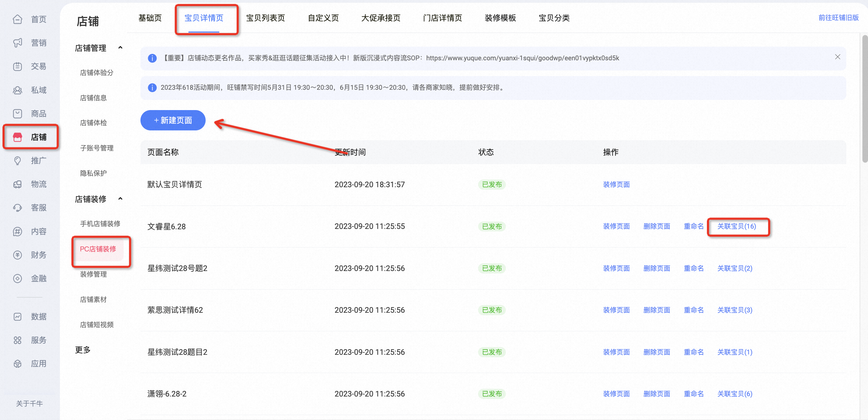This screenshot has width=868, height=420.
Task: Switch to the 装修模板 tab
Action: point(500,18)
